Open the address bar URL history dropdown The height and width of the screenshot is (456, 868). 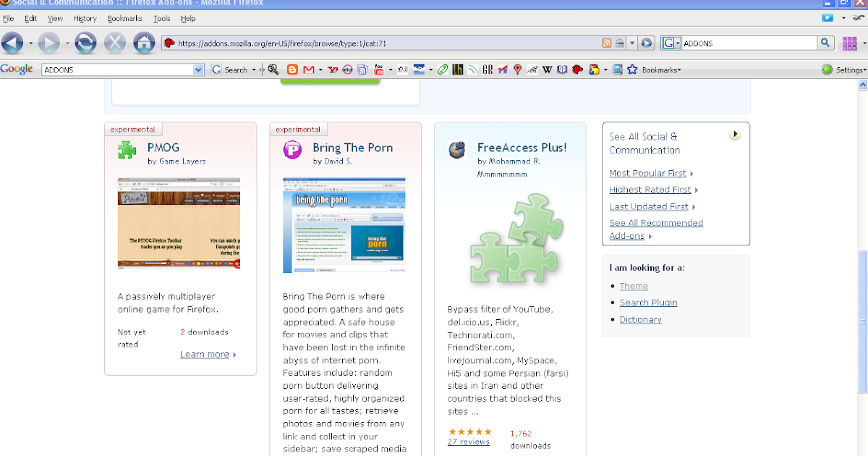pos(631,43)
